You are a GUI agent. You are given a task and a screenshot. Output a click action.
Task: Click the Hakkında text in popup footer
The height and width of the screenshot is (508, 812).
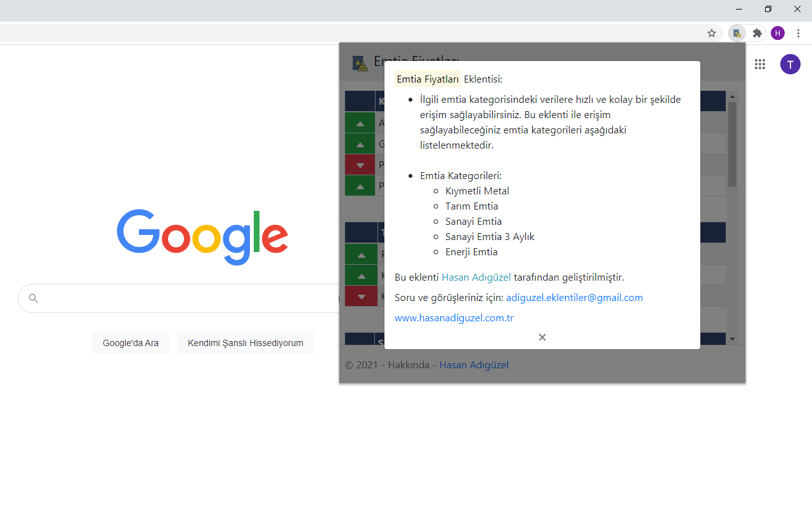click(409, 365)
